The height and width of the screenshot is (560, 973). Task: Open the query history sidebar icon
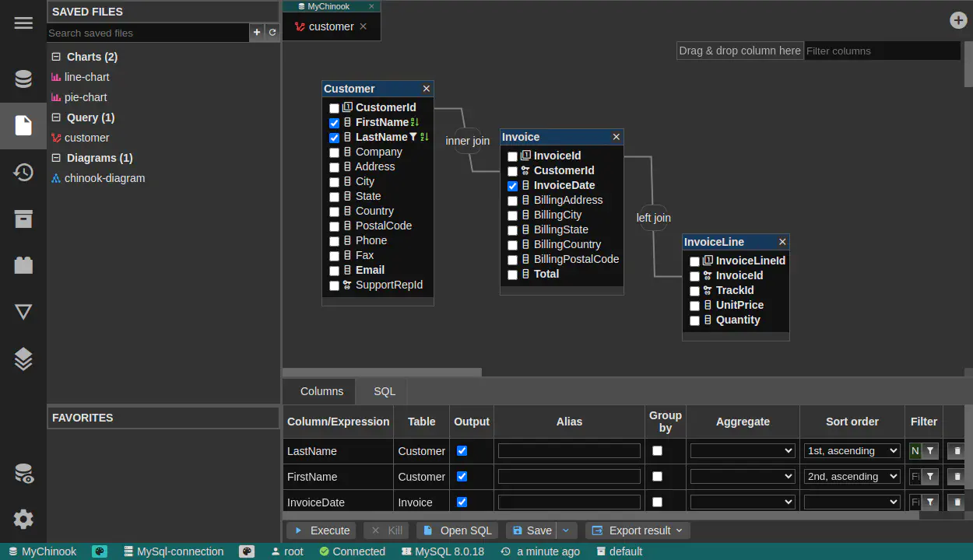coord(23,172)
